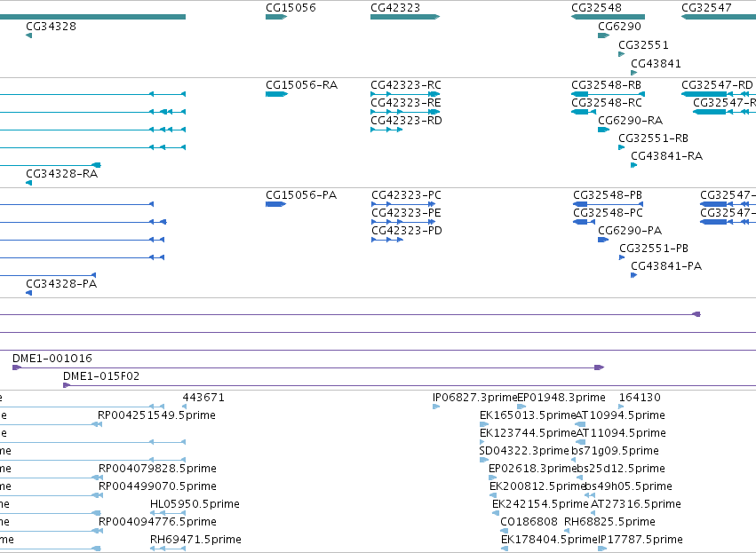Screen dimensions: 756x553
Task: Select protein CG32548-PB
Action: coord(608,195)
